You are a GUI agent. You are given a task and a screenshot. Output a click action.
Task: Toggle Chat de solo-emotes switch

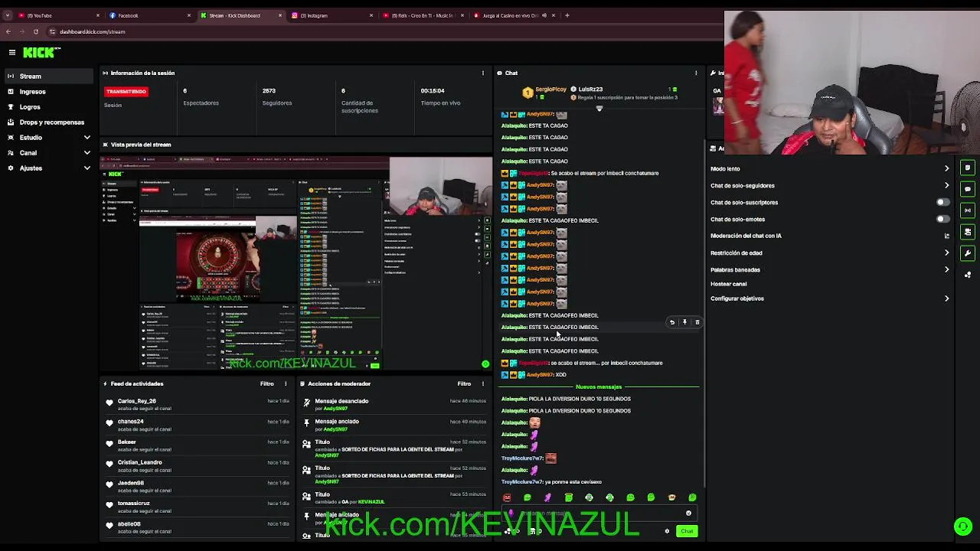943,219
